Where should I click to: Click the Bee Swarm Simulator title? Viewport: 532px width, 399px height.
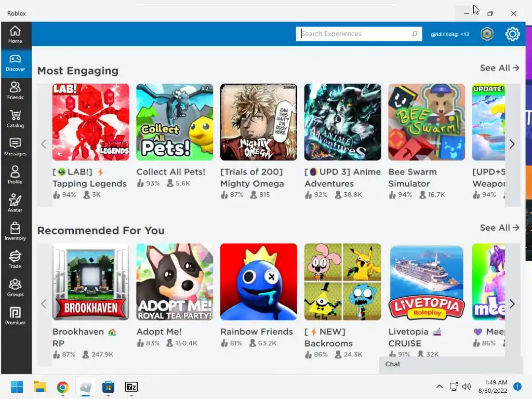click(412, 178)
